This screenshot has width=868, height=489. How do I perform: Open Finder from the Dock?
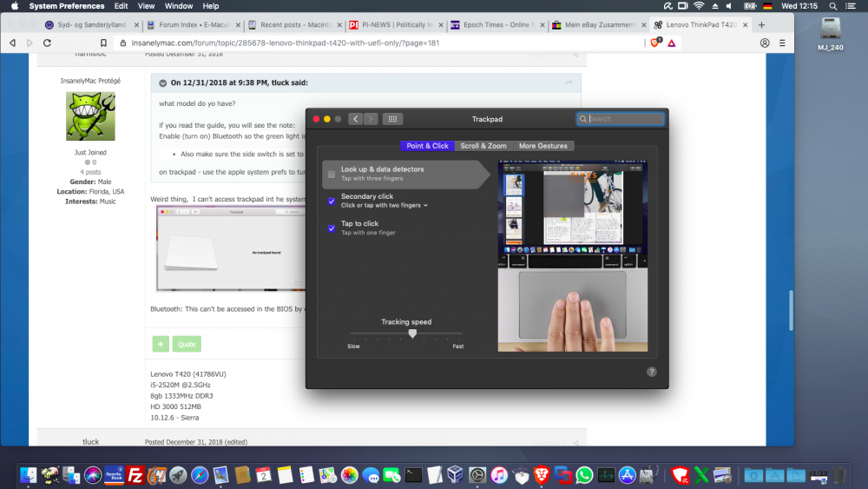click(29, 475)
